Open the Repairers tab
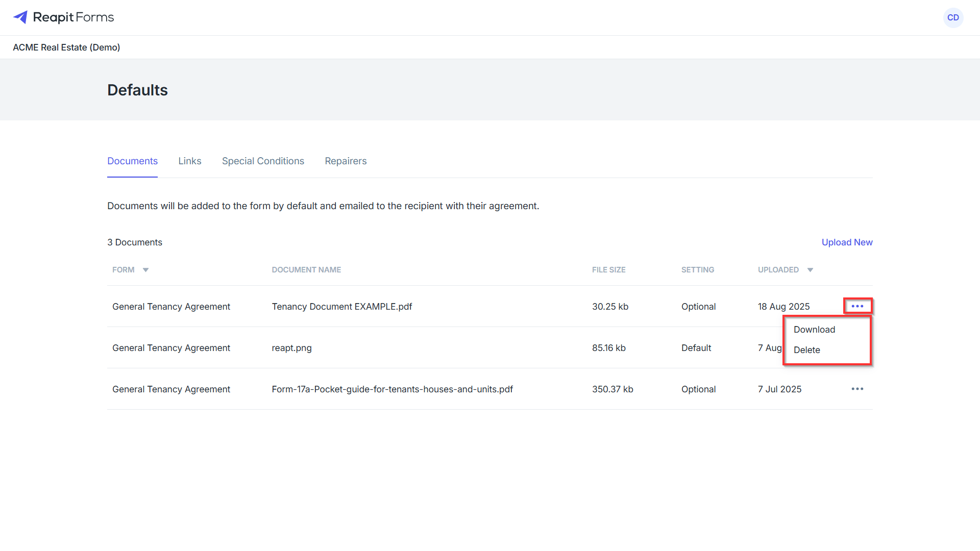This screenshot has width=980, height=551. tap(346, 161)
